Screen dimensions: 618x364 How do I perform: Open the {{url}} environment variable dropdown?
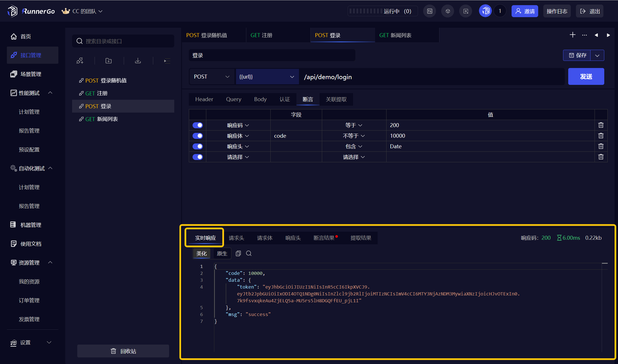coord(267,76)
